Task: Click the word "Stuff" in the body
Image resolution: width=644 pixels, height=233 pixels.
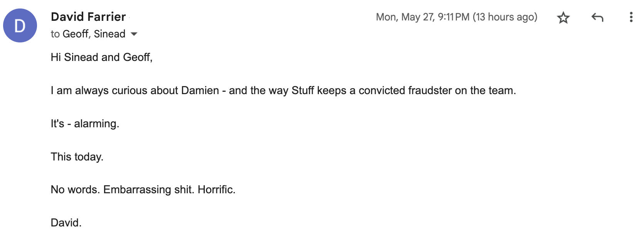Action: [303, 90]
